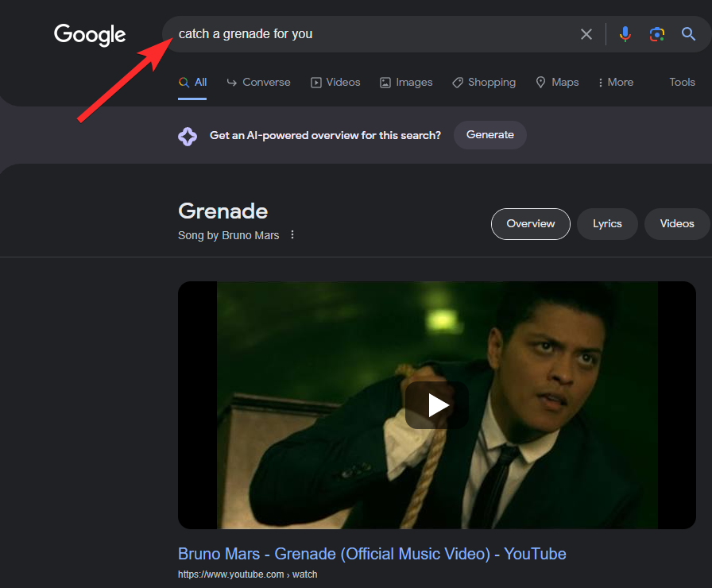Click the Google logo

point(90,35)
